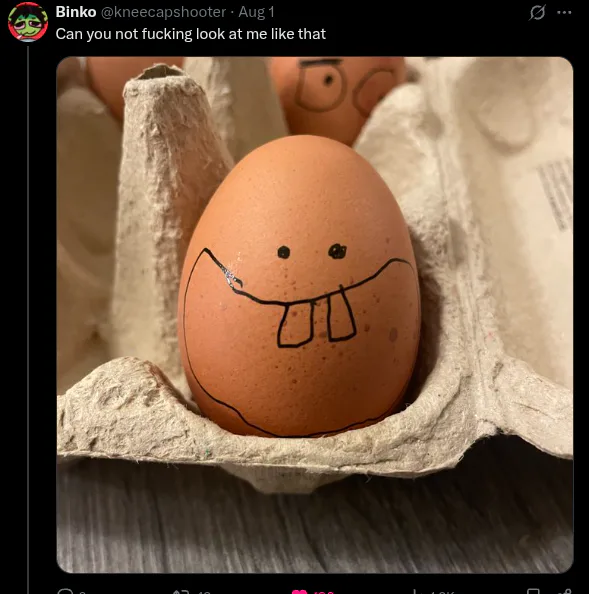Viewport: 589px width, 594px height.
Task: Open the three-dot more options menu
Action: point(564,13)
